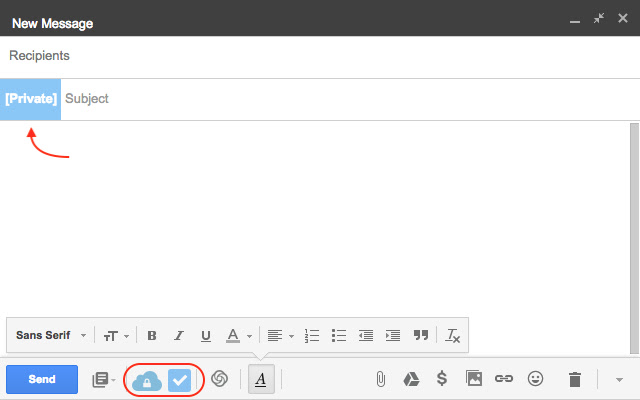This screenshot has height=400, width=640.
Task: Insert a link with chain icon
Action: click(504, 379)
